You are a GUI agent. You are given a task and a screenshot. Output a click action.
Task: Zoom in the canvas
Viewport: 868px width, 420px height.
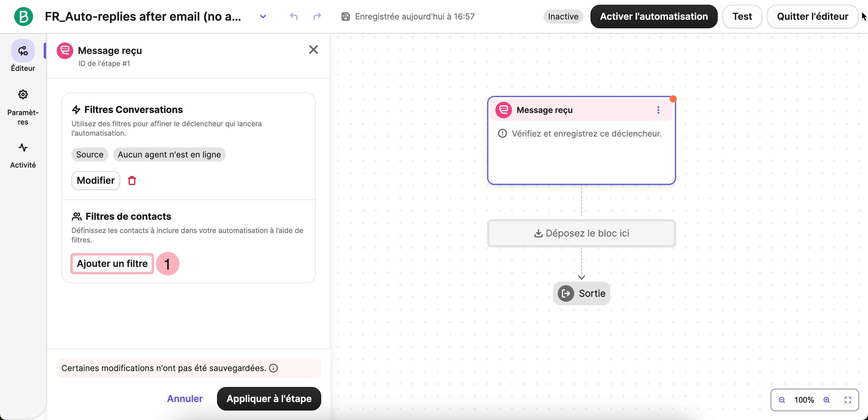827,400
